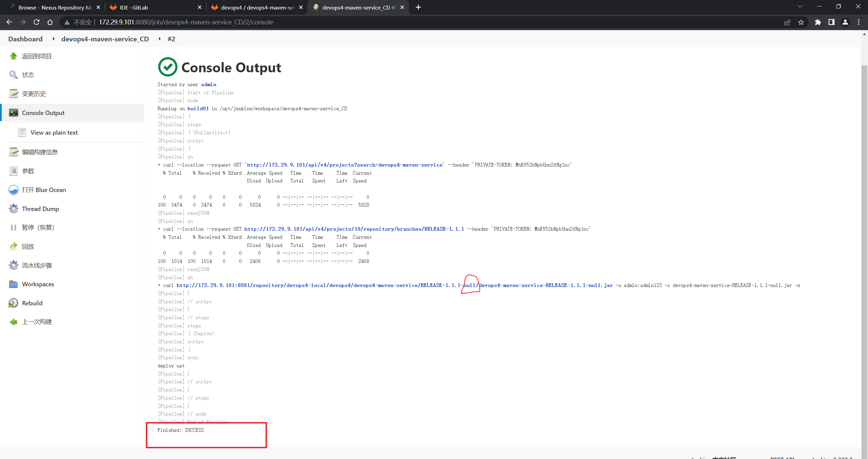
Task: Click the Thread Dump gear icon
Action: [x=13, y=209]
